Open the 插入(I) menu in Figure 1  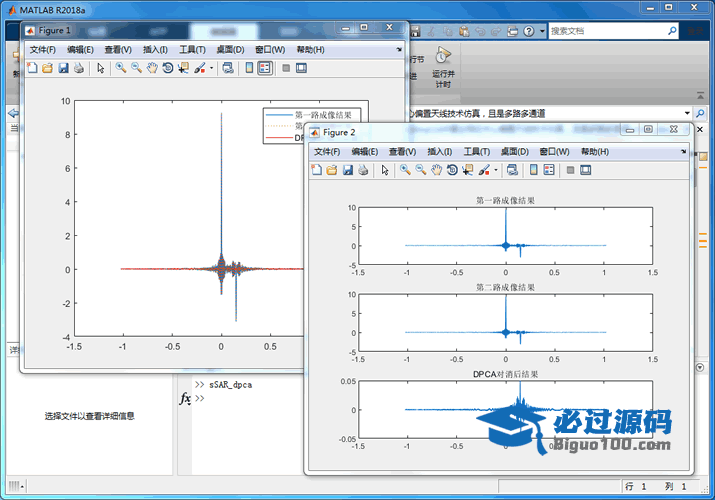pos(155,49)
